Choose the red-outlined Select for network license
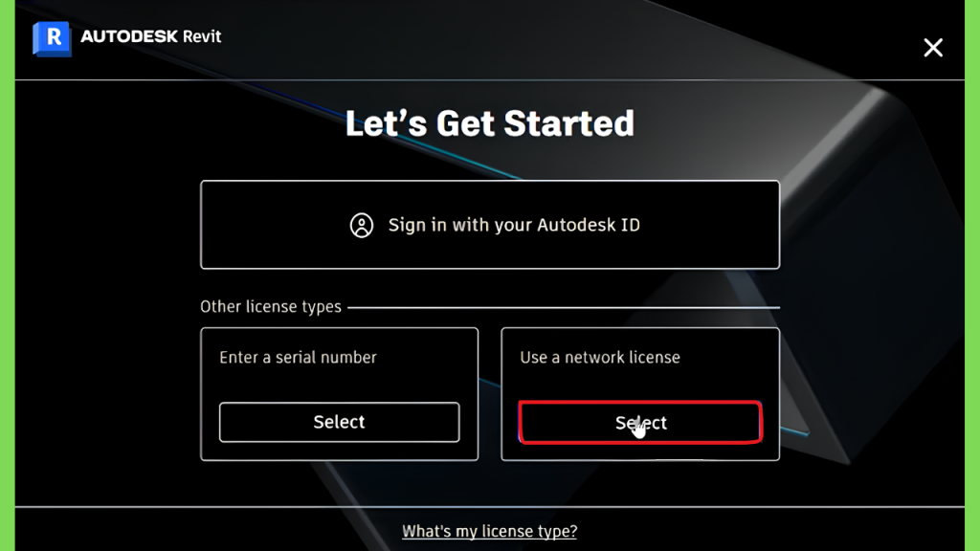This screenshot has height=551, width=980. (x=640, y=423)
